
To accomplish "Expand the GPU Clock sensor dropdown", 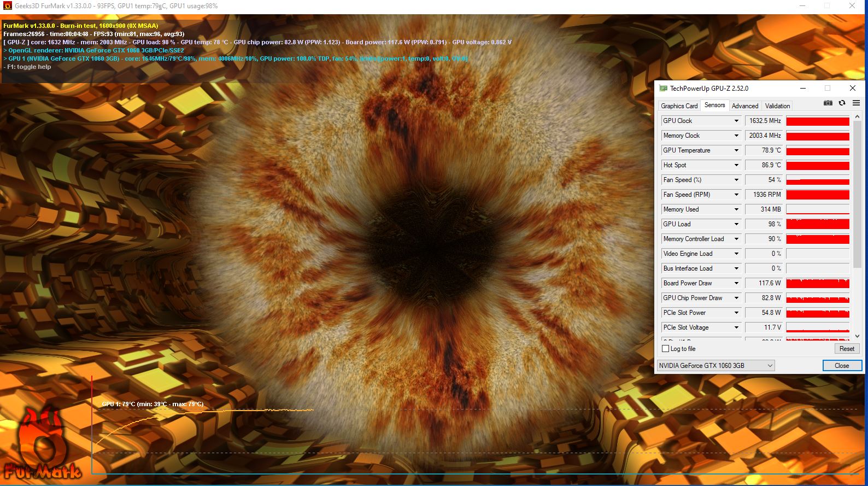I will tap(736, 121).
